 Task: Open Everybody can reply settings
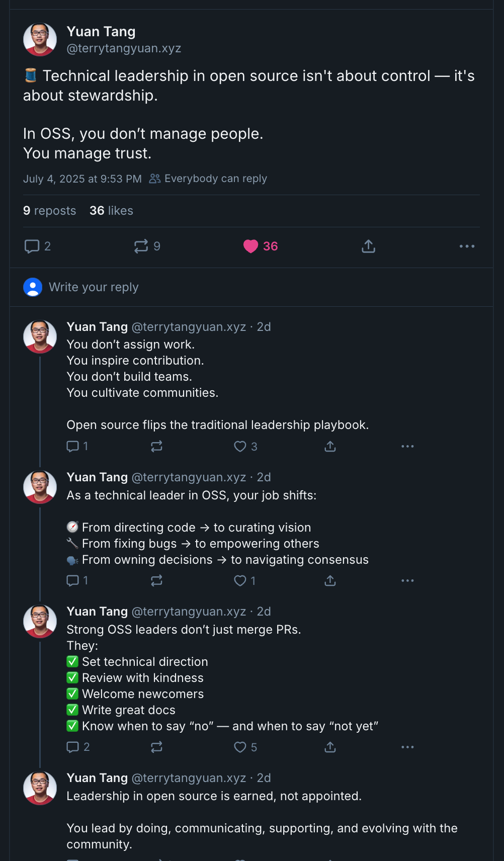click(x=208, y=179)
